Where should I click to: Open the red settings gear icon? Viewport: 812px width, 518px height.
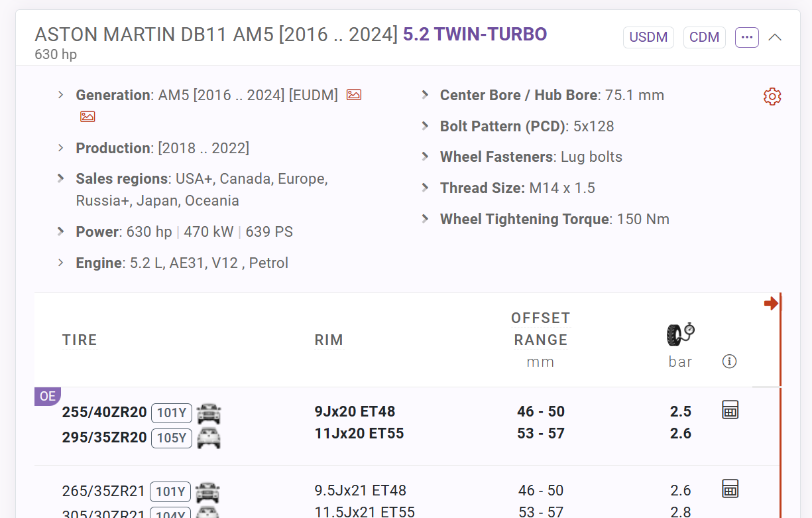pyautogui.click(x=772, y=97)
